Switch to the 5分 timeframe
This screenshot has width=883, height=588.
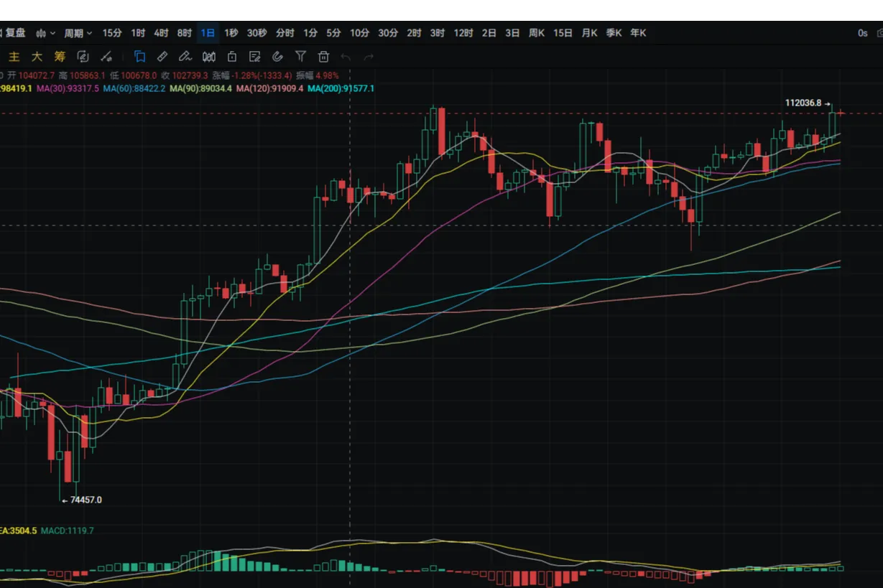click(x=333, y=33)
